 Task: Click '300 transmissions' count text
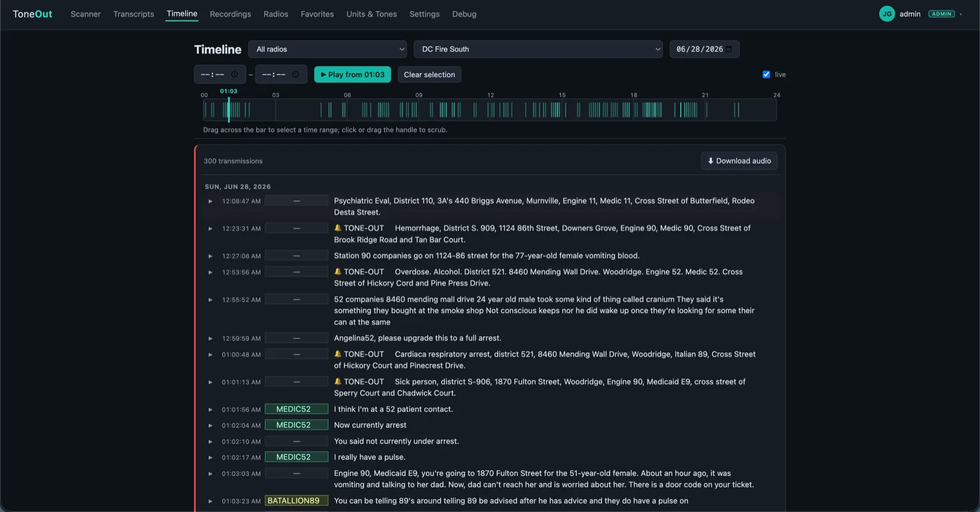[233, 161]
